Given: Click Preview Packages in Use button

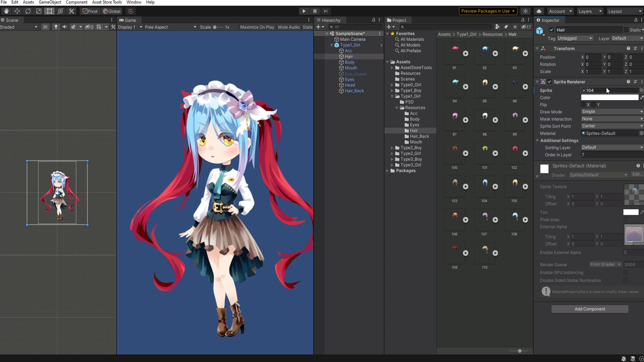Looking at the screenshot, I should pyautogui.click(x=488, y=11).
